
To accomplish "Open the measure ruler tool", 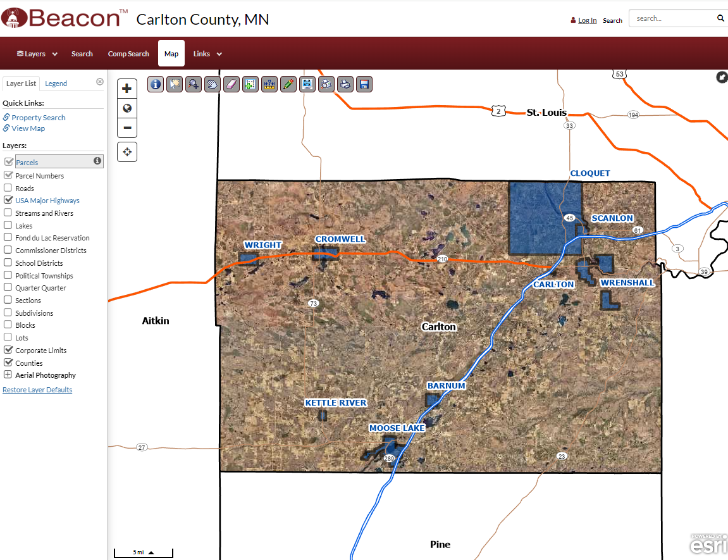I will click(x=269, y=84).
